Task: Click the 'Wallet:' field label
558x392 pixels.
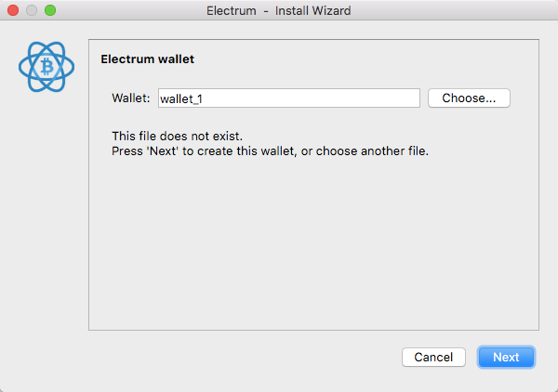Action: pyautogui.click(x=130, y=98)
